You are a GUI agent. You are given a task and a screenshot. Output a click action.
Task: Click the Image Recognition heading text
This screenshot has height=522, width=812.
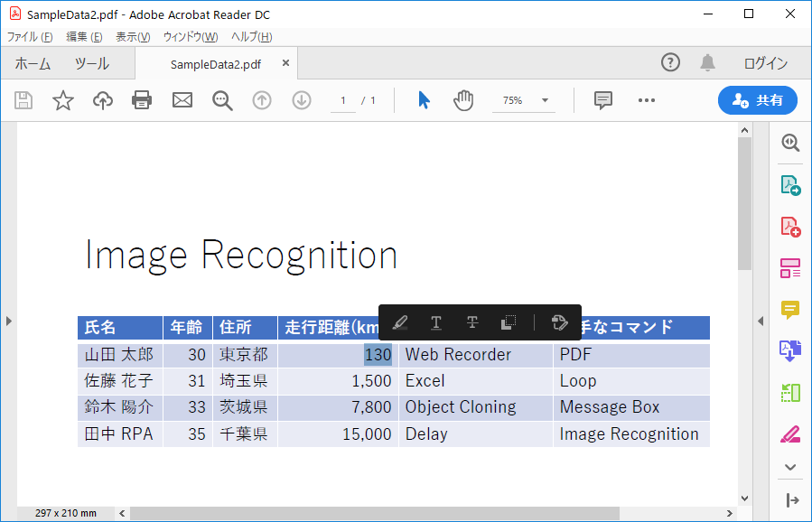tap(241, 256)
